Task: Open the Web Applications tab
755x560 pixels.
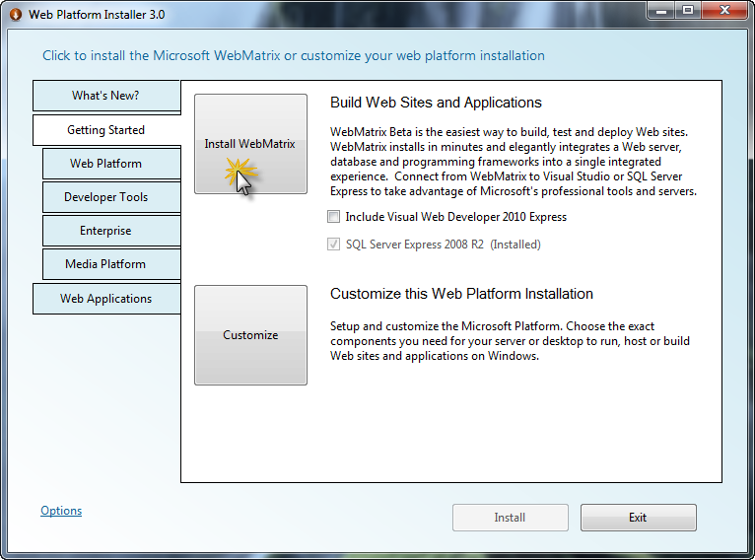Action: coord(106,299)
